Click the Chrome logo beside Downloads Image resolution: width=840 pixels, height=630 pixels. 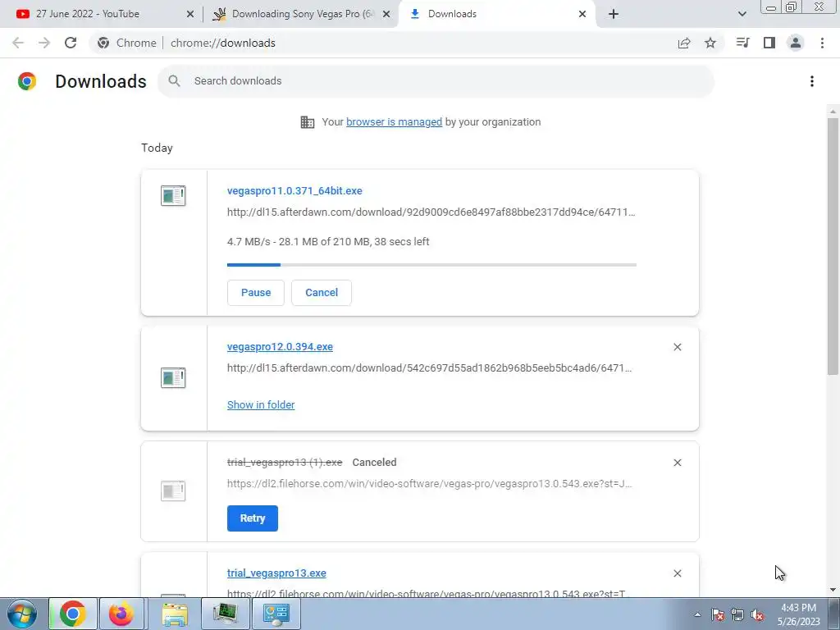pyautogui.click(x=27, y=81)
